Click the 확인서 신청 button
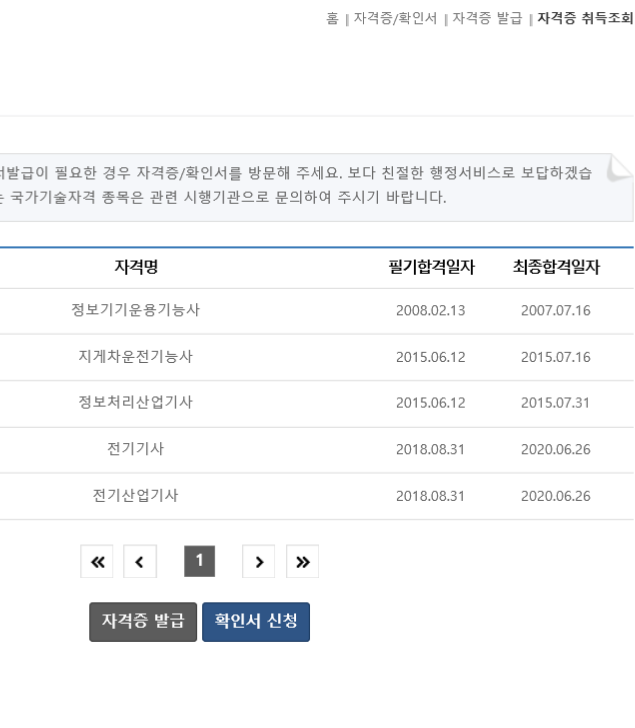 coord(256,622)
